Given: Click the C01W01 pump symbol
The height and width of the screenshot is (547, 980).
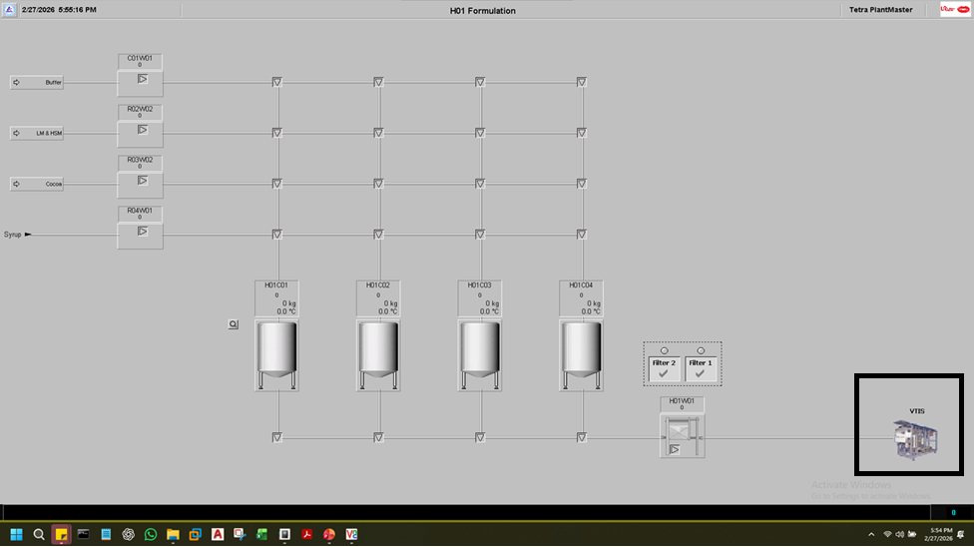Looking at the screenshot, I should 142,79.
